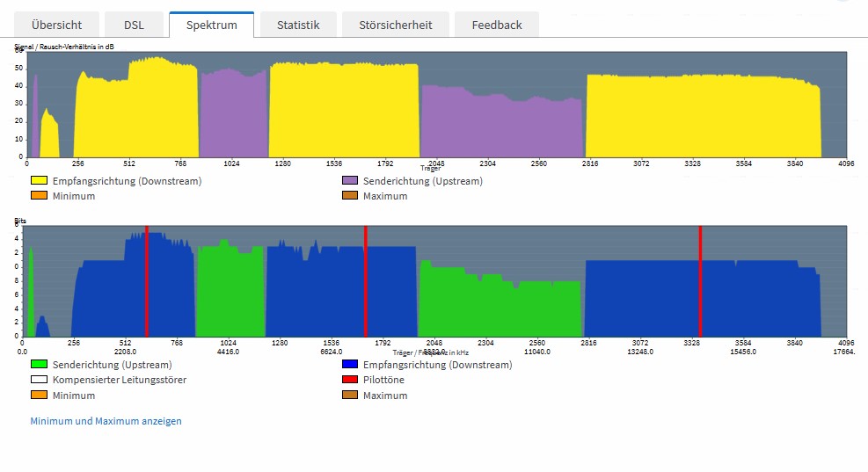Image resolution: width=868 pixels, height=472 pixels.
Task: Click white Kompensierter Leitungsstörer swatch
Action: point(39,380)
